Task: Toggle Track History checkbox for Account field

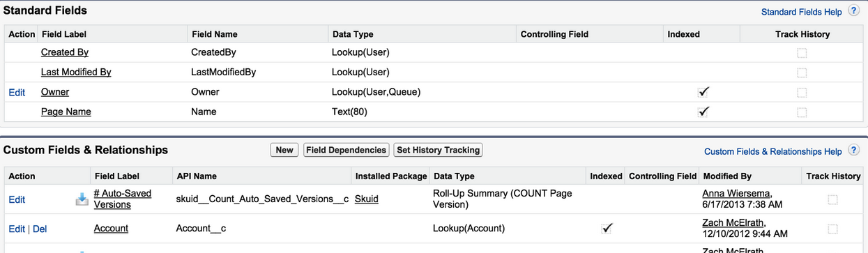Action: [832, 229]
